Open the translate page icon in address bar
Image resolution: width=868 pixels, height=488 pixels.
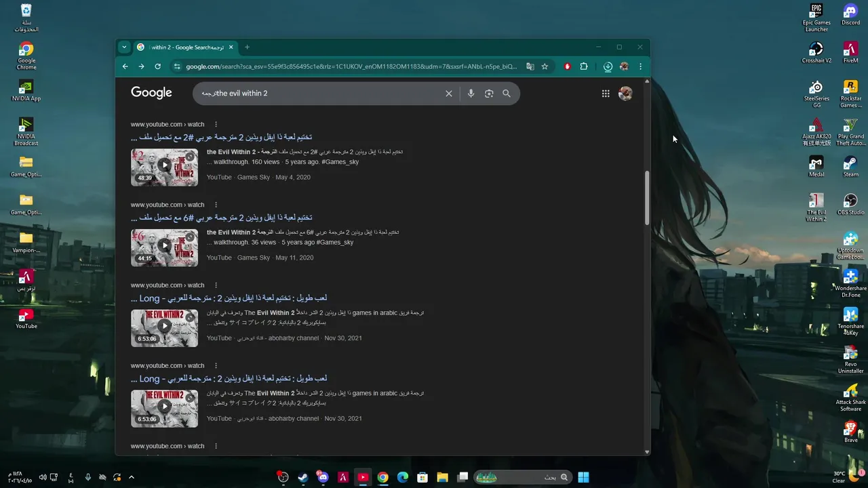click(x=530, y=66)
